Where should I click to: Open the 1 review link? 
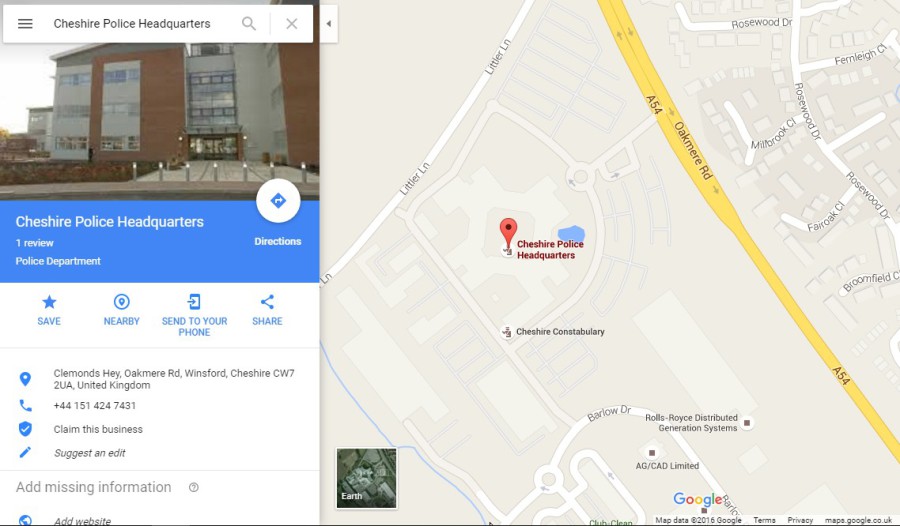click(x=34, y=243)
